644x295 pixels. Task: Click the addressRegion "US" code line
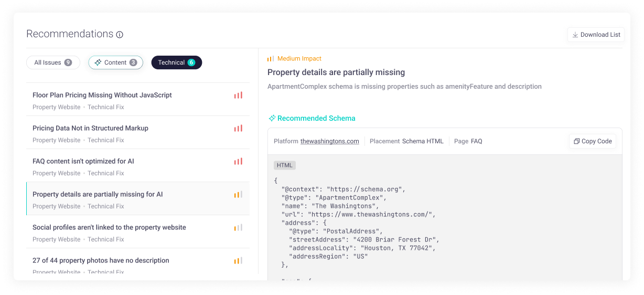[328, 257]
